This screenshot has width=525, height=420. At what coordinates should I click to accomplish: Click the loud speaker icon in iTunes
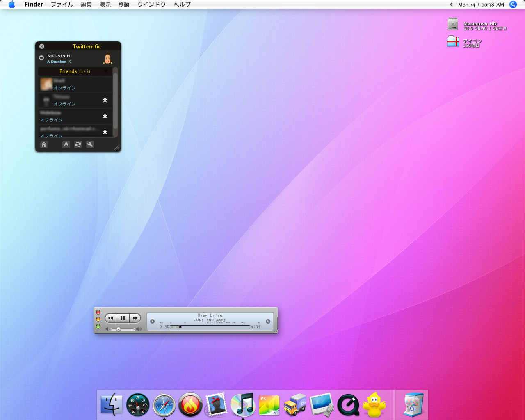139,329
